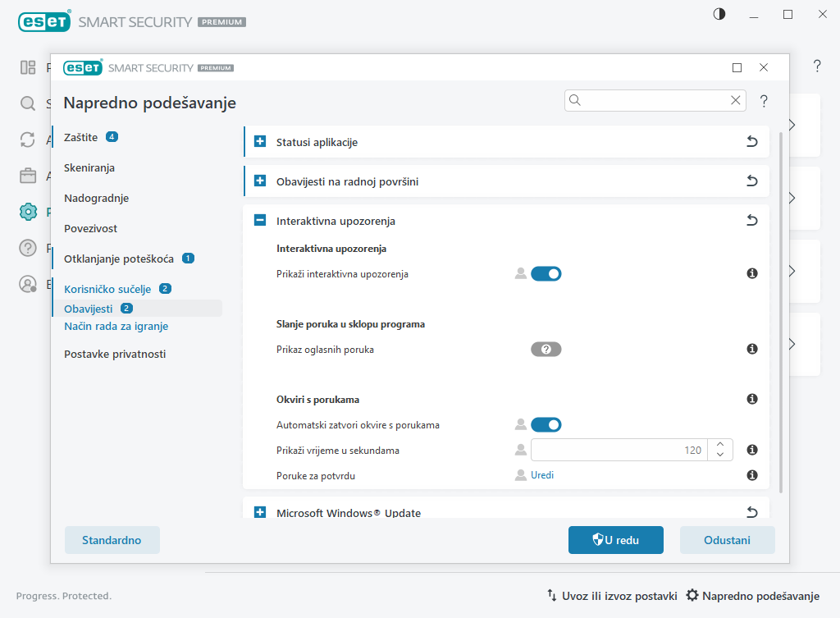The height and width of the screenshot is (618, 840).
Task: Expand Obavijesti na radnoj površini section
Action: coord(260,181)
